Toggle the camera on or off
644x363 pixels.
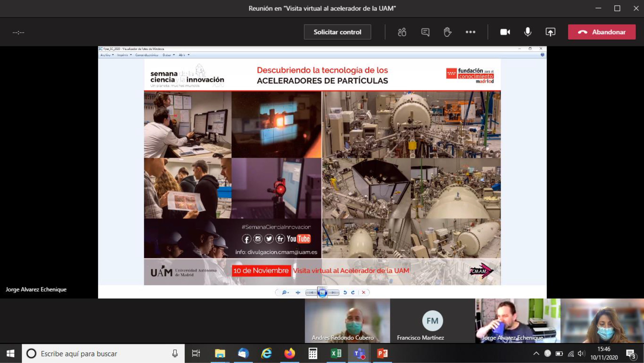(x=505, y=32)
